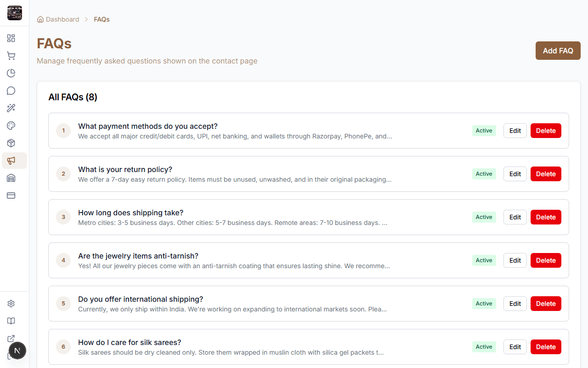
Task: Open the Dashboard breadcrumb link
Action: tap(62, 19)
